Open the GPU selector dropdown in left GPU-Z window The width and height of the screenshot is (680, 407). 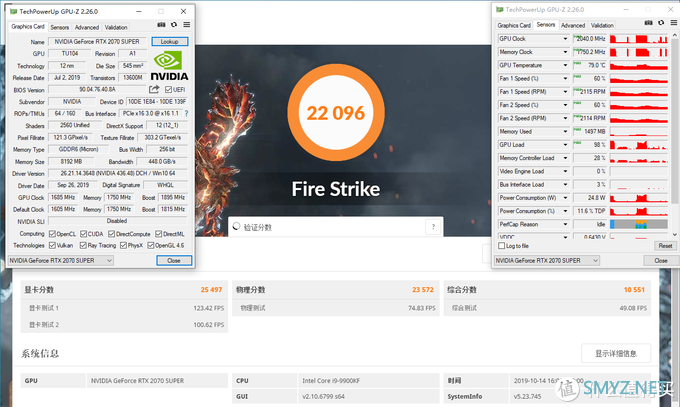[61, 260]
